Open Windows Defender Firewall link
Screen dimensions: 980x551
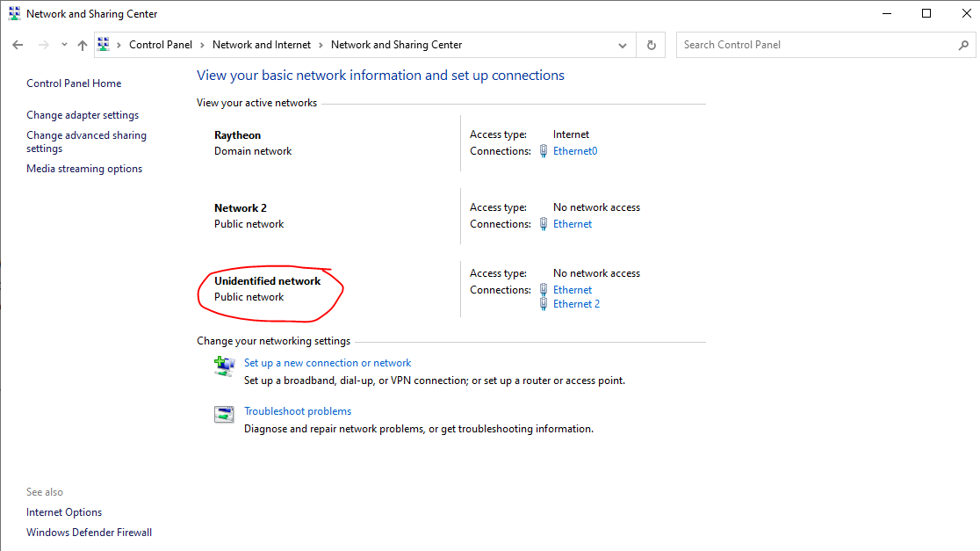point(89,533)
